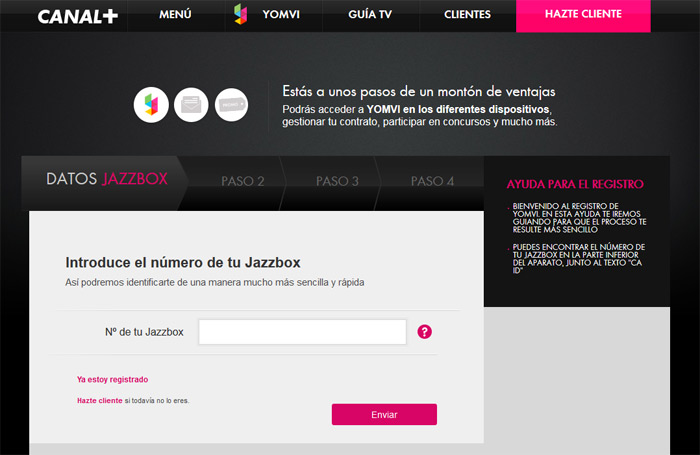The image size is (700, 455).
Task: Open the YOMVI navigation item
Action: pyautogui.click(x=281, y=14)
